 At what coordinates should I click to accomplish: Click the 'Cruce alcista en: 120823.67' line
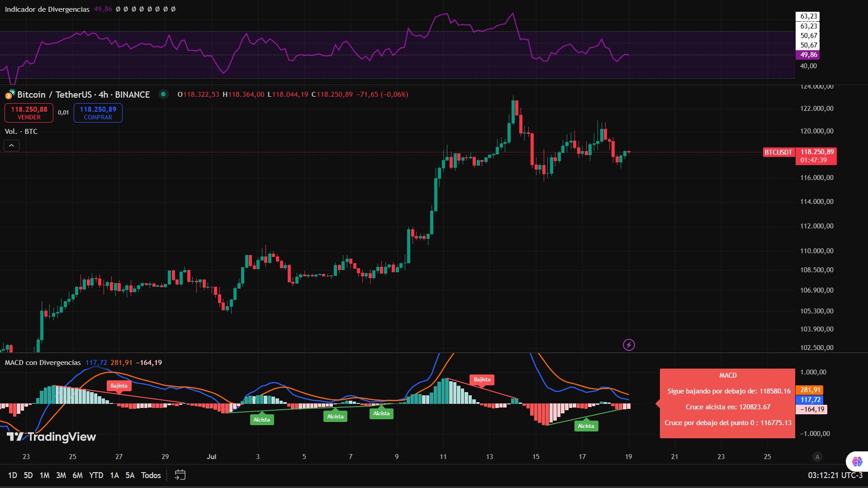point(728,407)
